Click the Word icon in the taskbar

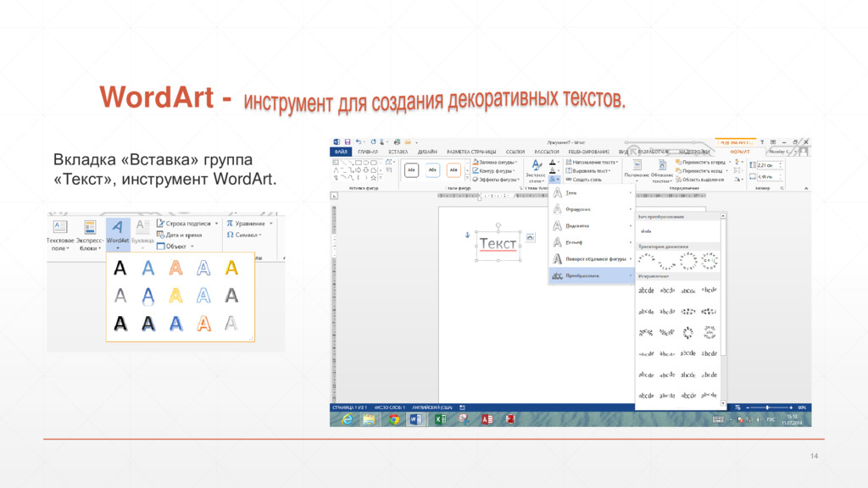pyautogui.click(x=415, y=420)
